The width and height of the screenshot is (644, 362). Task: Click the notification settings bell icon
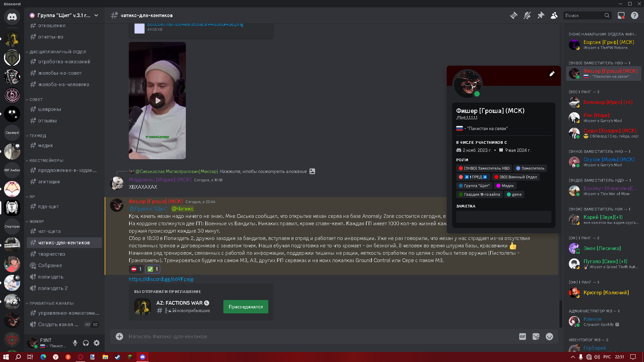527,15
